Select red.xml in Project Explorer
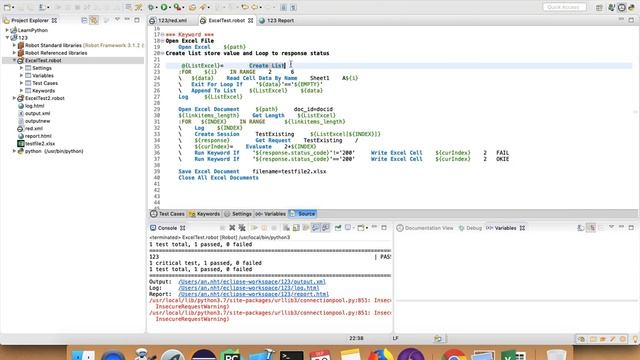The image size is (640, 360). (33, 128)
